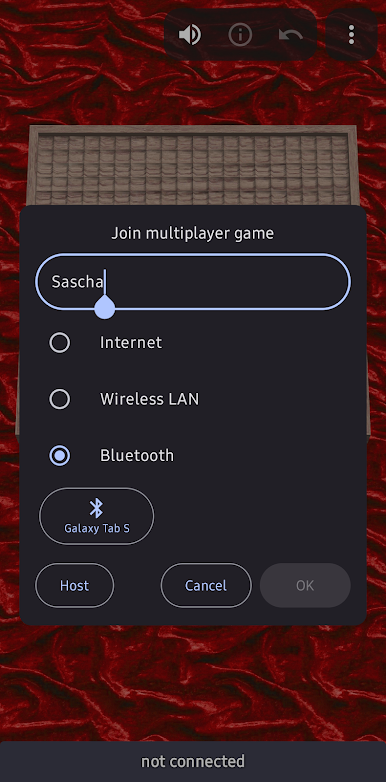Tap the Join multiplayer game title
Viewport: 386px width, 782px height.
tap(193, 233)
